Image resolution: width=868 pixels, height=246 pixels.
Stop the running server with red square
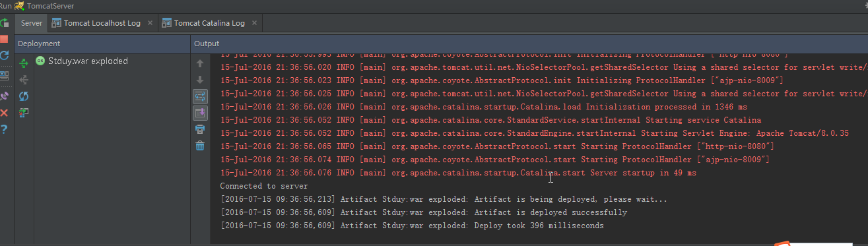pyautogui.click(x=3, y=40)
